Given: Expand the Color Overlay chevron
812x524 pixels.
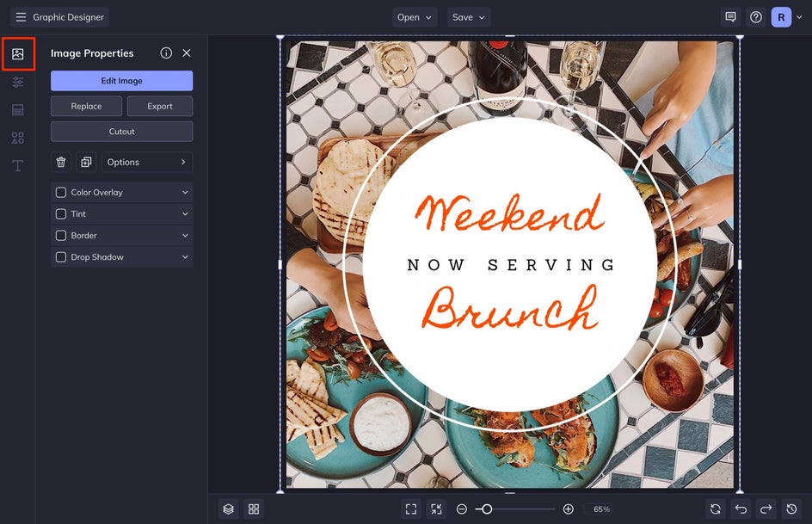Looking at the screenshot, I should 185,193.
